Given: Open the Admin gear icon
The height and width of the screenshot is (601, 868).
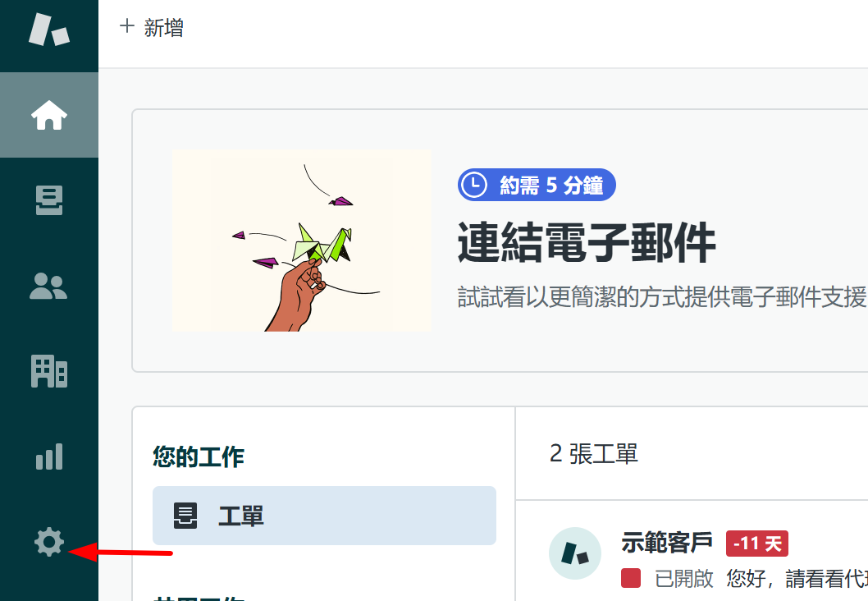Looking at the screenshot, I should [49, 542].
